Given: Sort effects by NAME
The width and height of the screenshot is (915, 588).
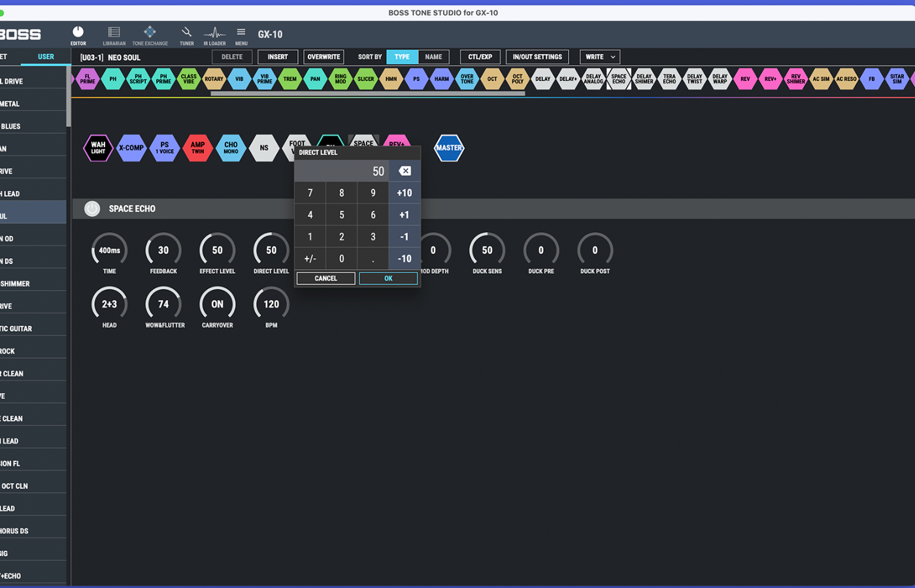Looking at the screenshot, I should tap(433, 57).
